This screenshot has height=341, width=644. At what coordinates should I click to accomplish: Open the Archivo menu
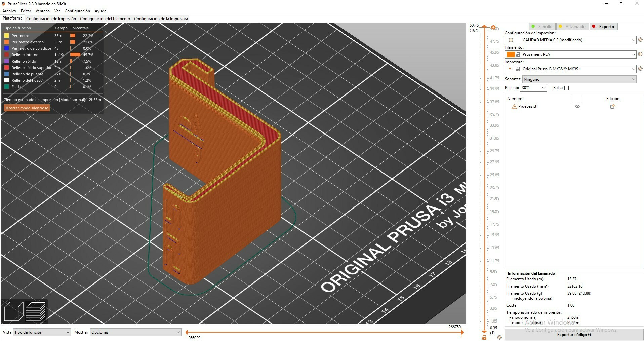[9, 11]
